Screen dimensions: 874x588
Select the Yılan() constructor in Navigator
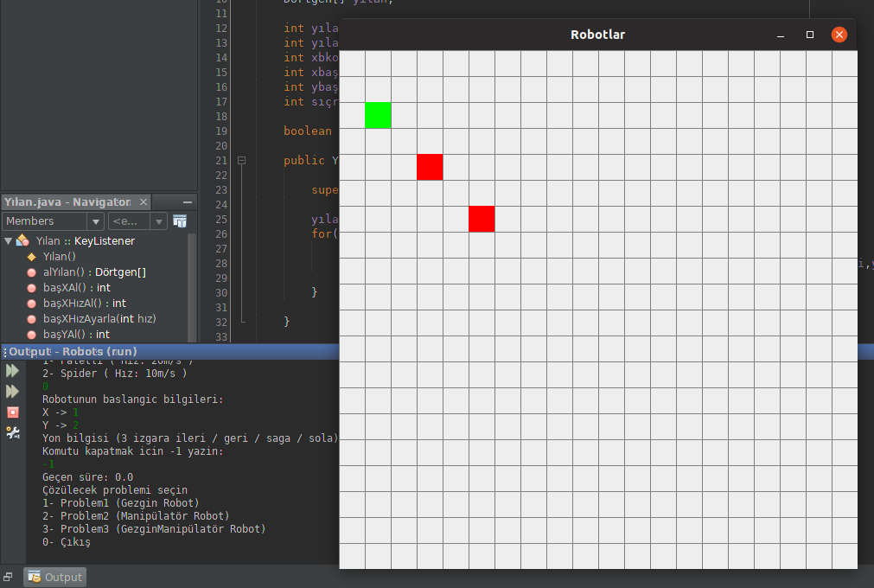coord(59,256)
